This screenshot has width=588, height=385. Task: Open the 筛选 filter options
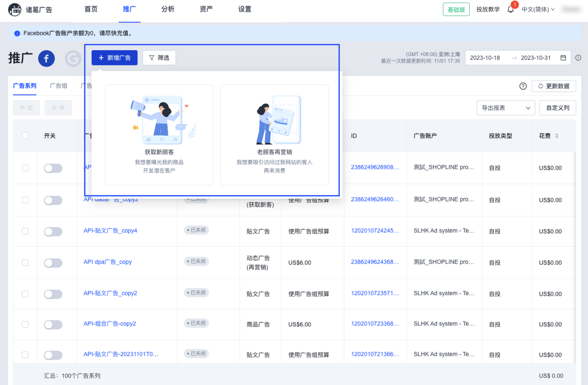(159, 58)
